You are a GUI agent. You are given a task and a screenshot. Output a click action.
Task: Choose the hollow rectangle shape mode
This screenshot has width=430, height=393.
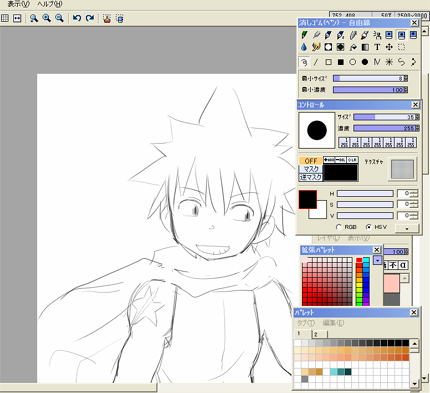[x=328, y=62]
